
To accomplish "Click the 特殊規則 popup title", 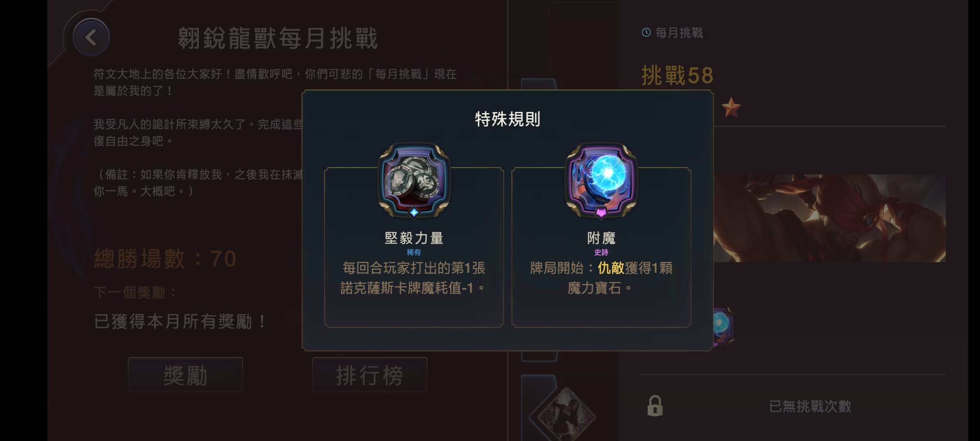I will click(x=508, y=119).
